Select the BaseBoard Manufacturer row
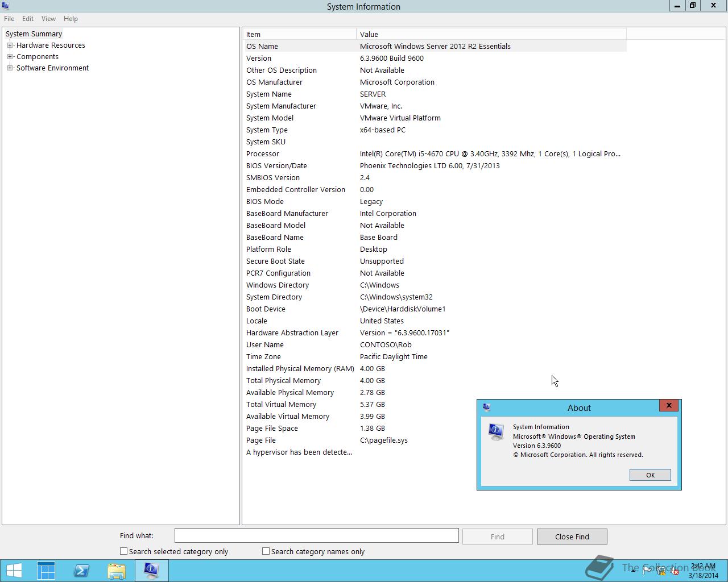The image size is (728, 582). point(435,213)
